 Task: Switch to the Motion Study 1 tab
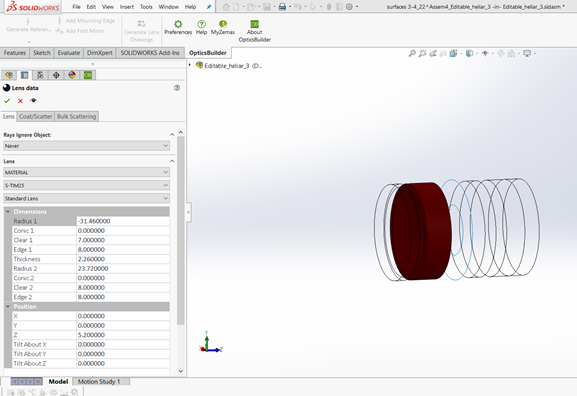99,382
